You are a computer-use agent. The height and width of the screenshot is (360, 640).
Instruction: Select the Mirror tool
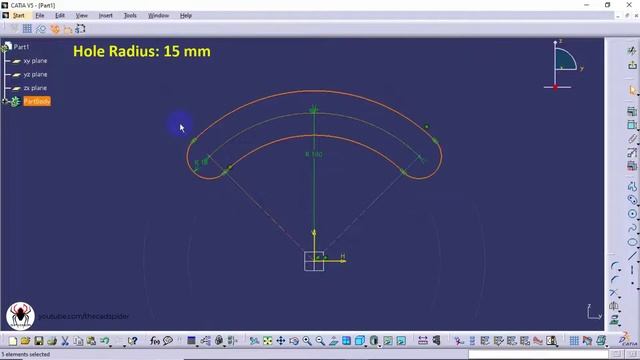(x=613, y=307)
